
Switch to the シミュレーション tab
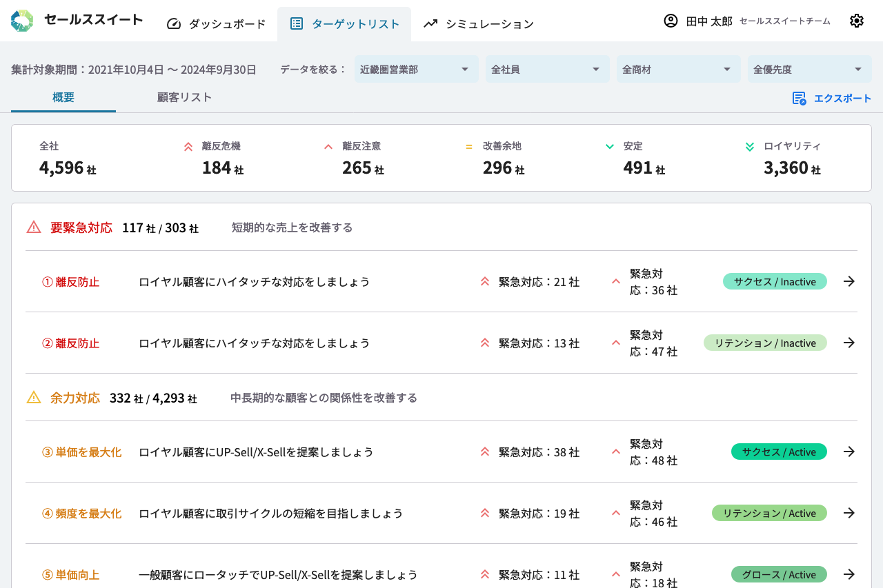pyautogui.click(x=479, y=23)
